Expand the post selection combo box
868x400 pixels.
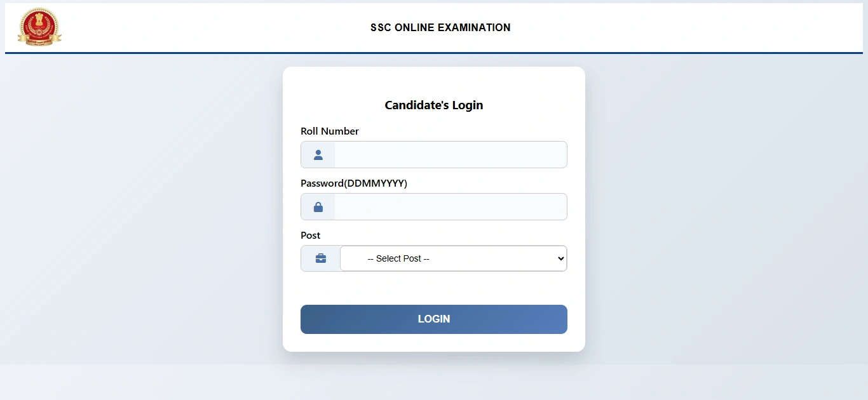(x=452, y=258)
